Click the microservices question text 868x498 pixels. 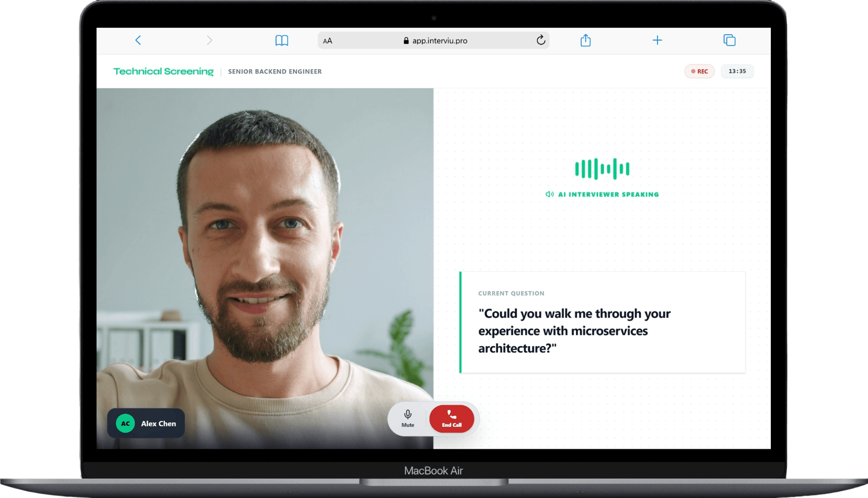(574, 331)
